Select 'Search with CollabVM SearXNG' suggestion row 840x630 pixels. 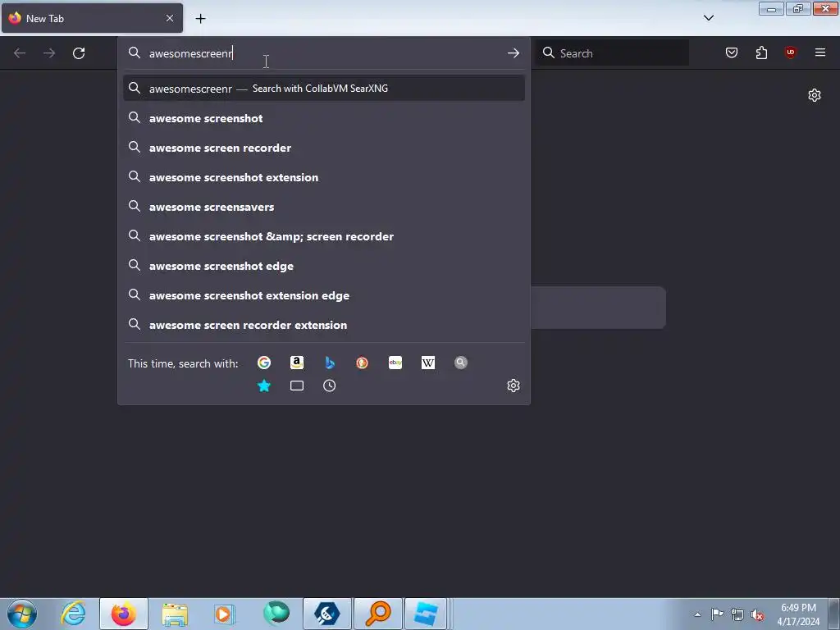point(323,89)
